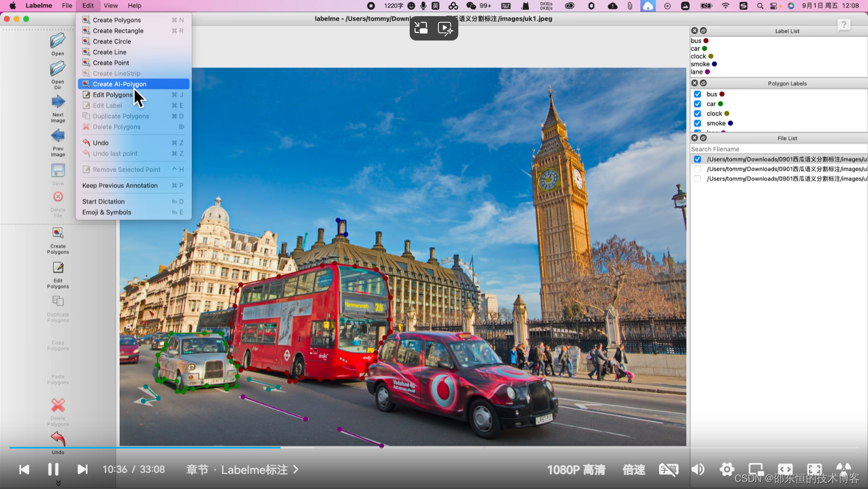Close the File List panel
Image resolution: width=868 pixels, height=489 pixels.
(695, 138)
